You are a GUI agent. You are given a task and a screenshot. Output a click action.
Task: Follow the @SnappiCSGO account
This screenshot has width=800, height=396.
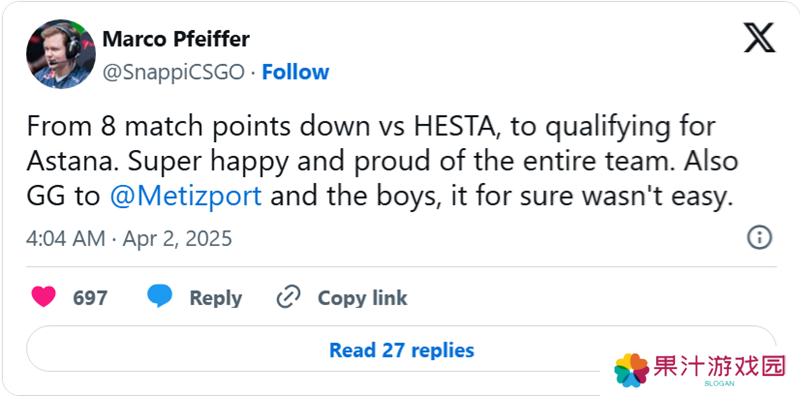click(295, 72)
